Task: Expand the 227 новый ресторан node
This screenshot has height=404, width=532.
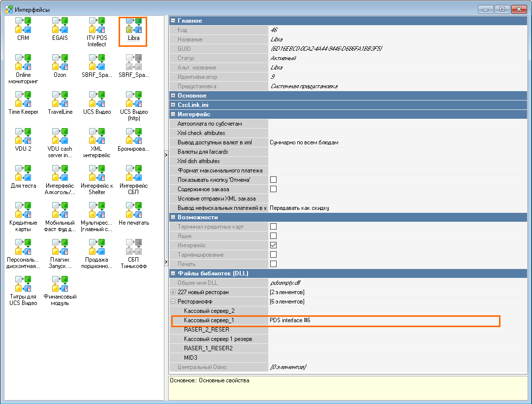Action: click(x=173, y=292)
